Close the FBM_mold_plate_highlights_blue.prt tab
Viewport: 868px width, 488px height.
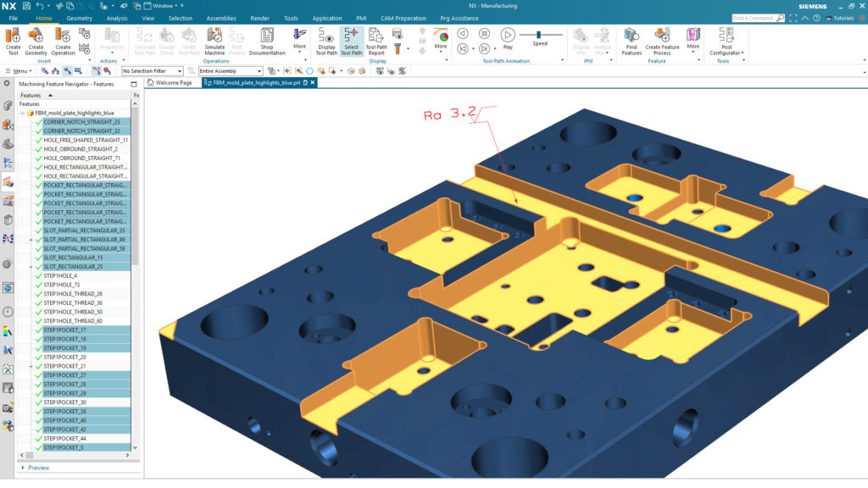pyautogui.click(x=313, y=82)
